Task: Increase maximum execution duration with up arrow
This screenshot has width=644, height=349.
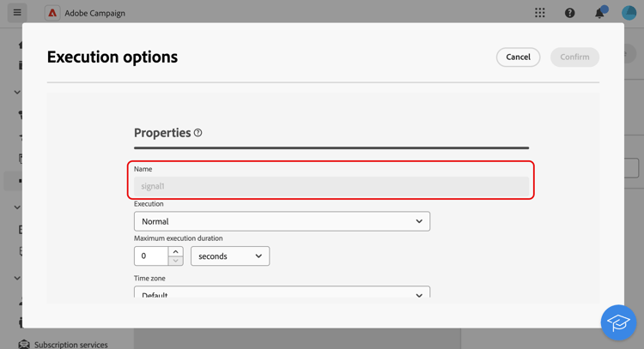Action: 176,252
